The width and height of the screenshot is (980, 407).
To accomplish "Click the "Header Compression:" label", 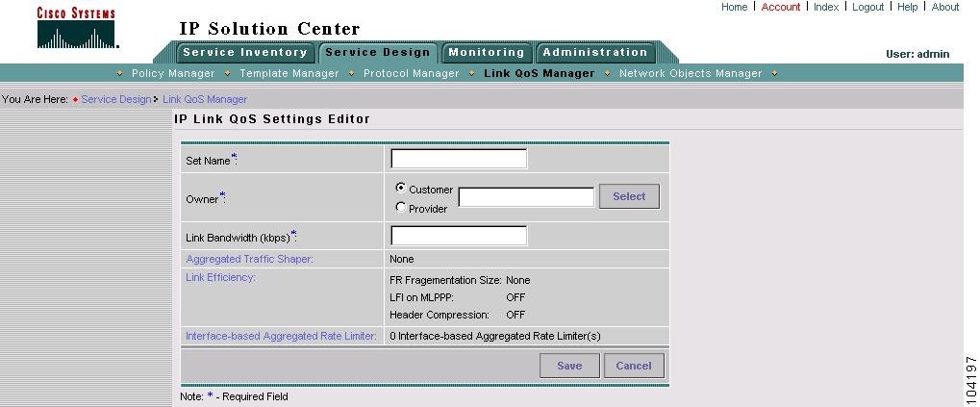I will (440, 315).
